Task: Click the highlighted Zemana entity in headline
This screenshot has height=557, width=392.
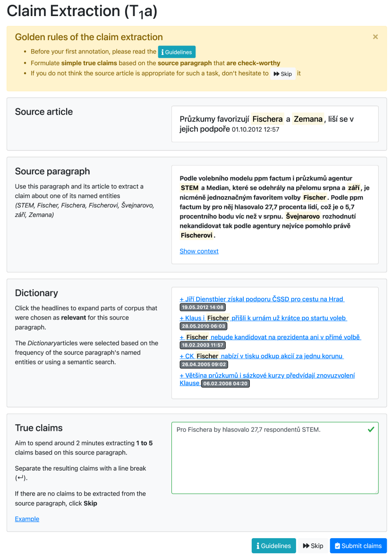Action: pos(308,119)
